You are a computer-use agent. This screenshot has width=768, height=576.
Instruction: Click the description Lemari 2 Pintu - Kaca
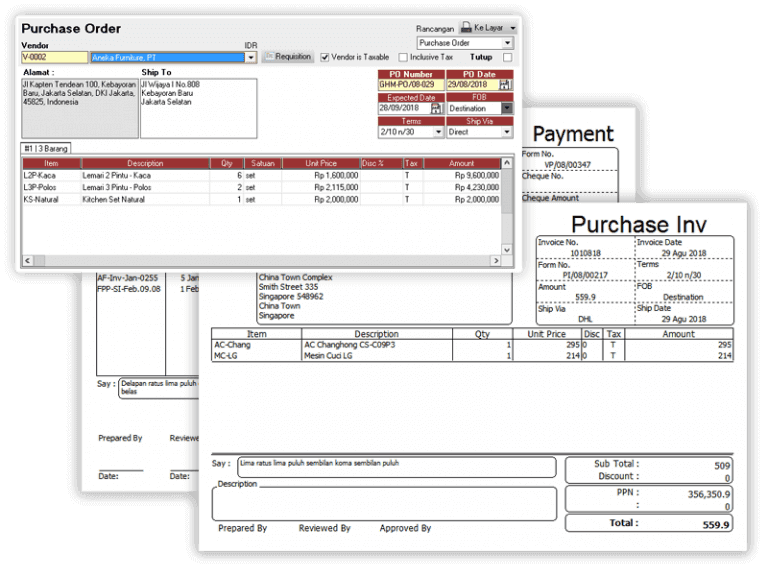(117, 175)
